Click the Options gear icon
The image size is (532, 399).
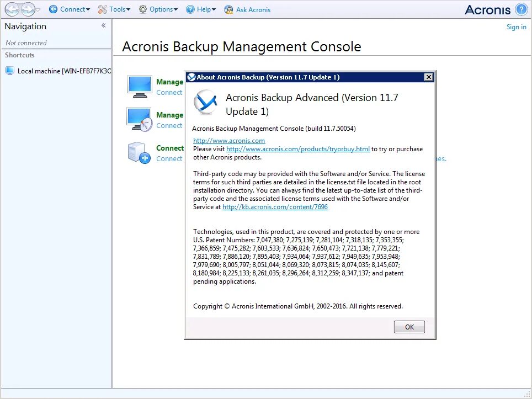[x=143, y=9]
